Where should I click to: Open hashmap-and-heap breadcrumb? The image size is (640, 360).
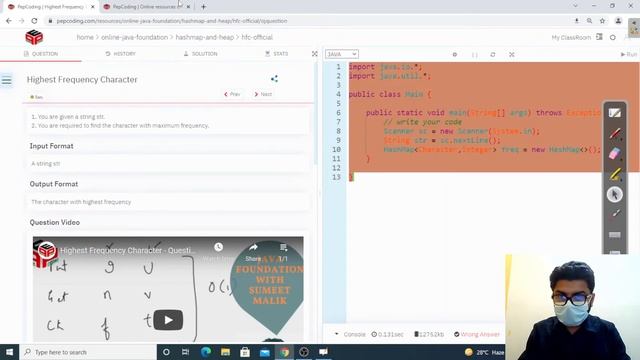pyautogui.click(x=204, y=37)
